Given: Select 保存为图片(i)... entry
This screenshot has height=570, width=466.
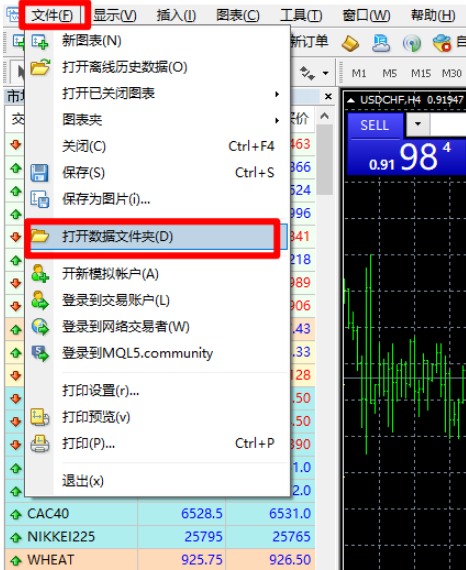Looking at the screenshot, I should pos(157,199).
